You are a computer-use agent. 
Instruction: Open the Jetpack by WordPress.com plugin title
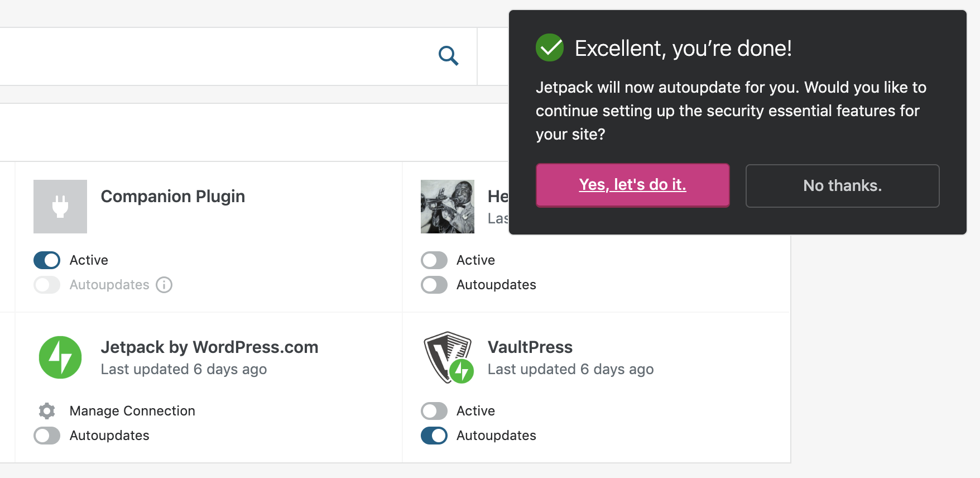pos(209,347)
